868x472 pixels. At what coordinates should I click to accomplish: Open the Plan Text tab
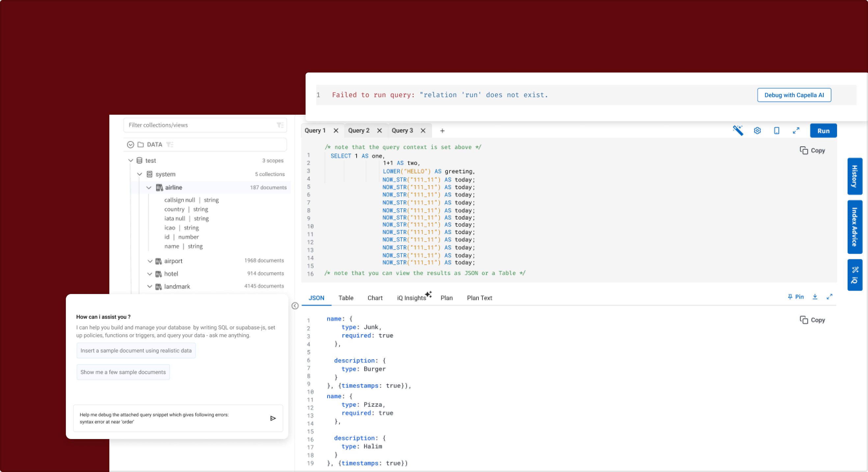pos(479,298)
